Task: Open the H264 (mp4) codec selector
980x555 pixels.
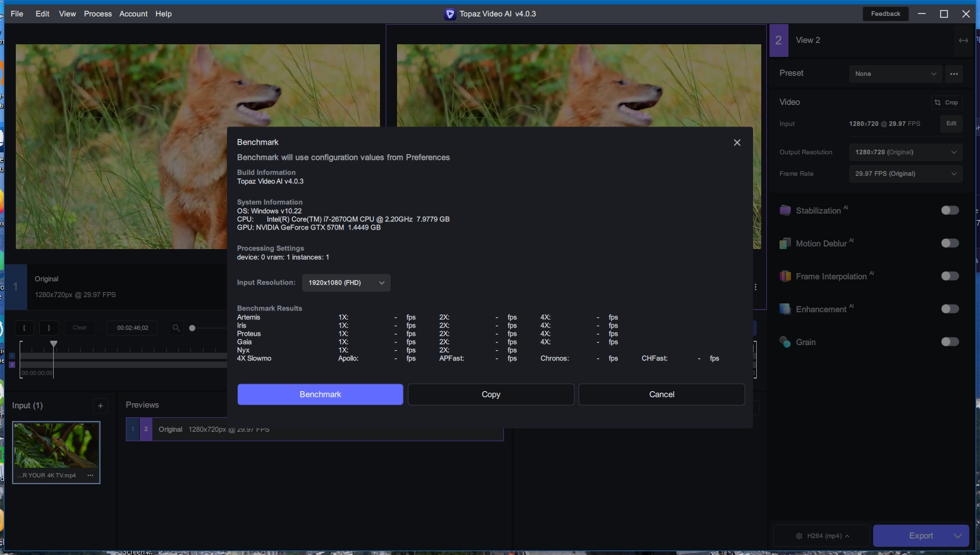Action: [x=822, y=536]
